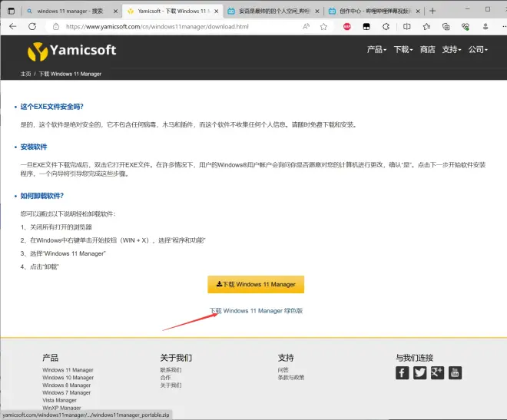Viewport: 507px width, 420px height.
Task: Open footer link Windows 8 Manager
Action: click(67, 385)
